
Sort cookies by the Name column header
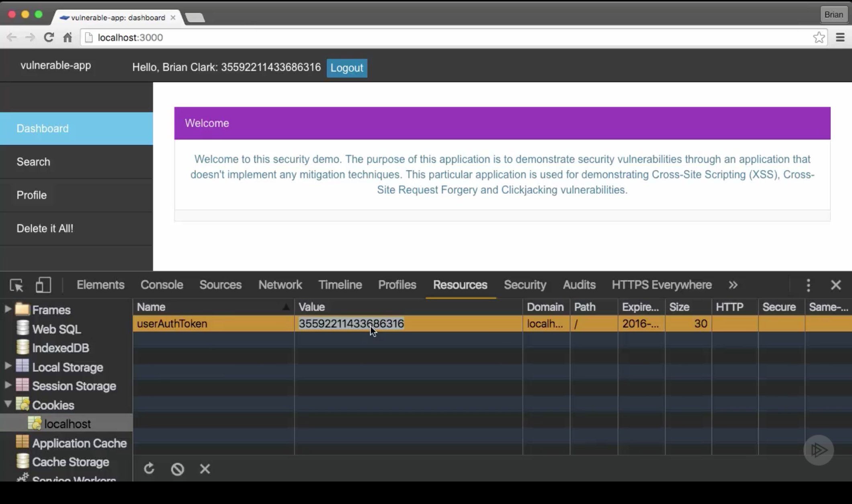click(x=213, y=307)
